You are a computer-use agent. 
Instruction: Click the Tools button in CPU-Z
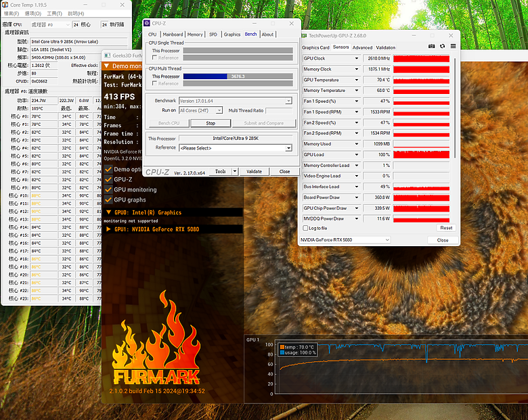point(220,171)
